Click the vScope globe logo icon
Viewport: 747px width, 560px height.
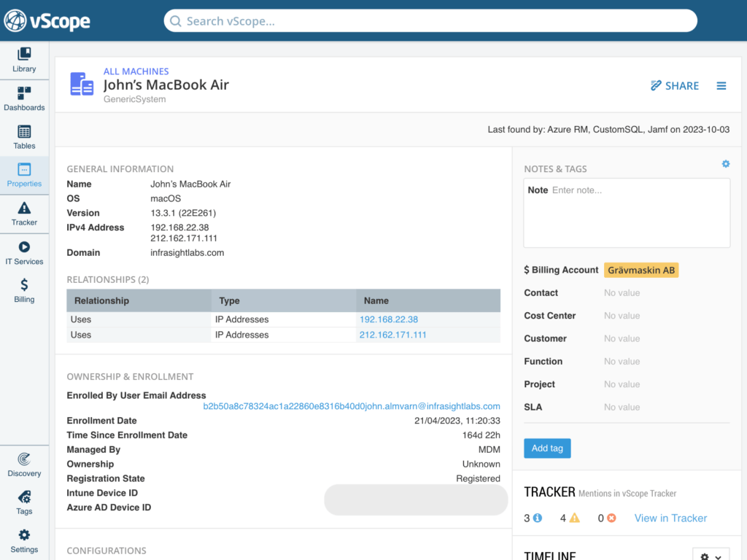[x=15, y=21]
